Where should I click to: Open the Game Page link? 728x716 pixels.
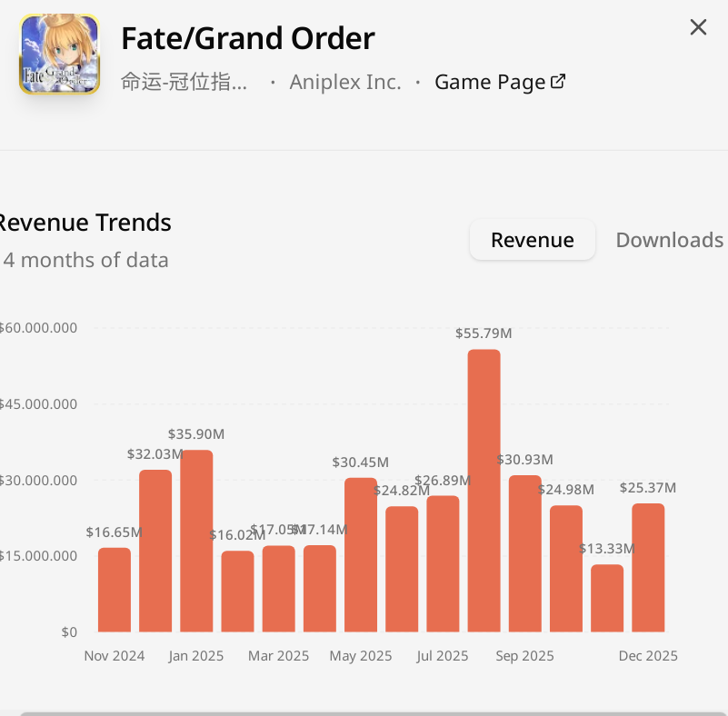click(x=500, y=82)
